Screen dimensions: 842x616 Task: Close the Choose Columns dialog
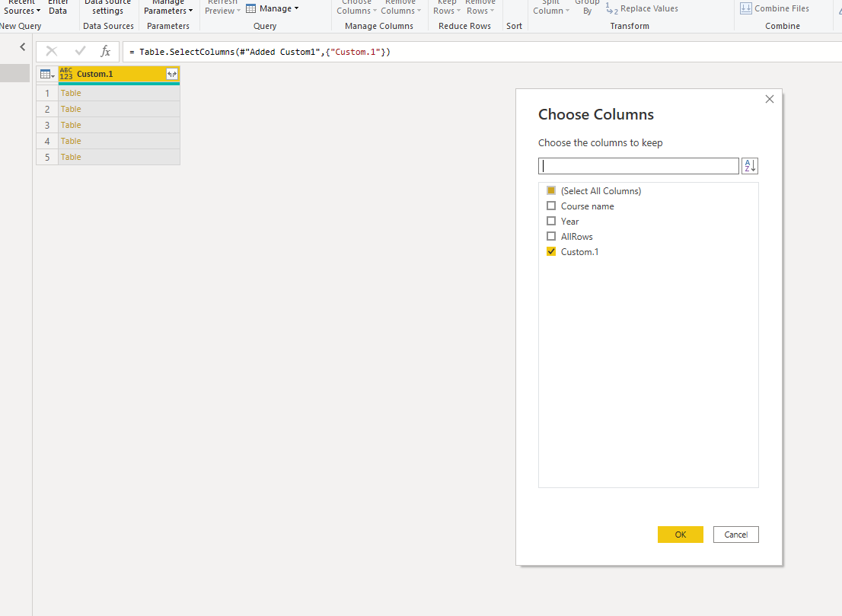point(770,99)
